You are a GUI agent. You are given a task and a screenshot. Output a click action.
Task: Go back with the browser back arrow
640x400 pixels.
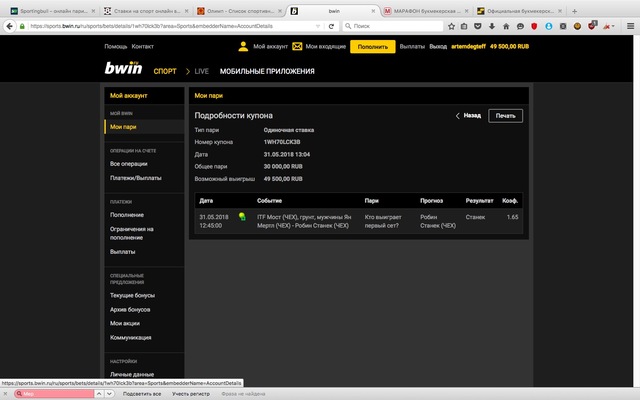pos(9,26)
